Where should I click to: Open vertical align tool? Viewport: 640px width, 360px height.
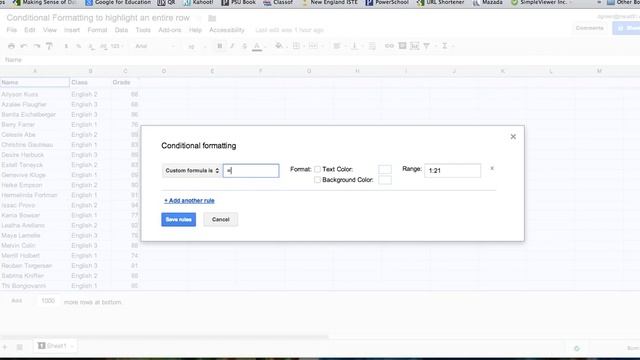[354, 46]
